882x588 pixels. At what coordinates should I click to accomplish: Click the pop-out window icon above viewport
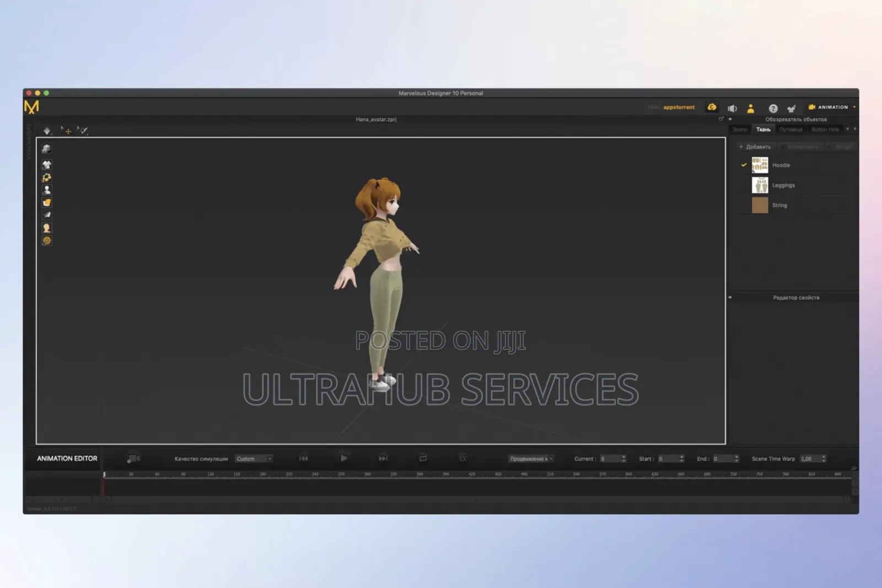click(x=720, y=119)
